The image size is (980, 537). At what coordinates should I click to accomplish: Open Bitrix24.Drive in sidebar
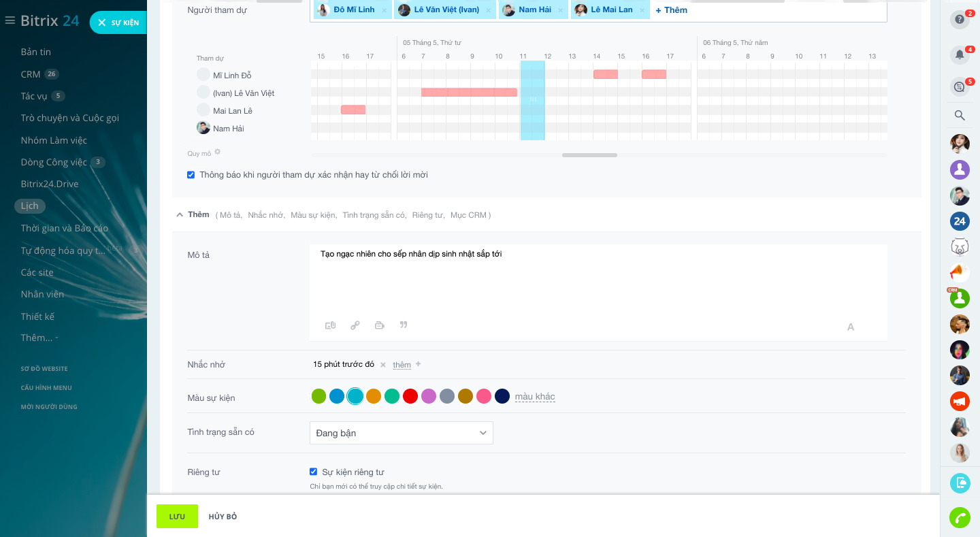point(50,184)
